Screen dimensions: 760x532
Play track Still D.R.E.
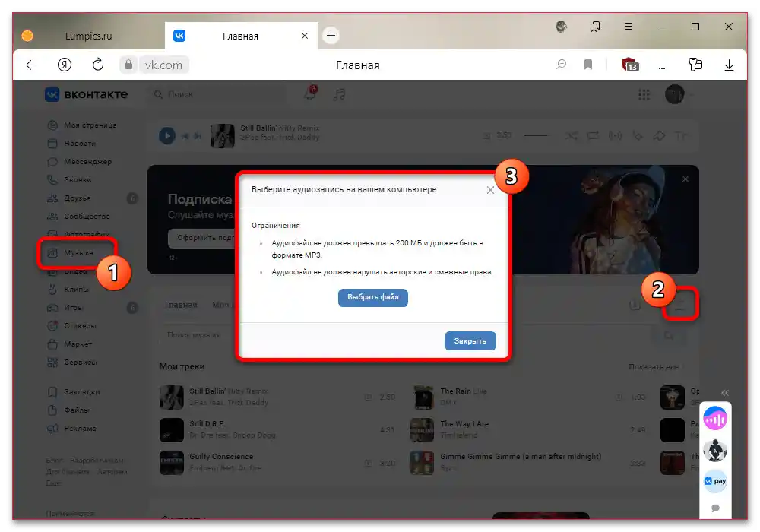coord(172,429)
